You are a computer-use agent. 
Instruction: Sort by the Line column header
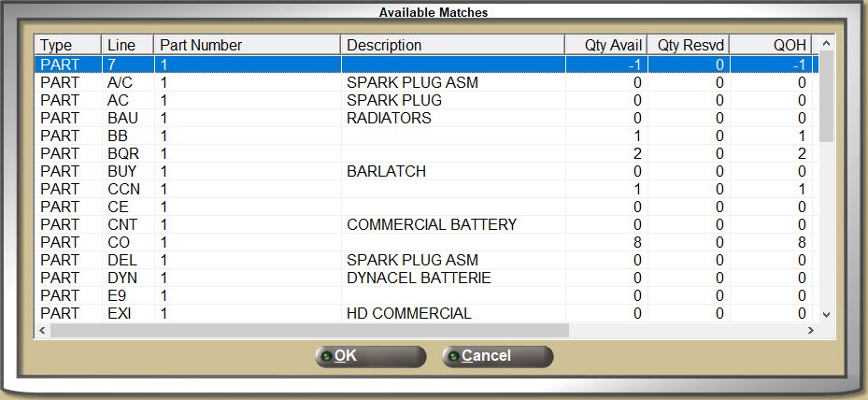(x=127, y=45)
